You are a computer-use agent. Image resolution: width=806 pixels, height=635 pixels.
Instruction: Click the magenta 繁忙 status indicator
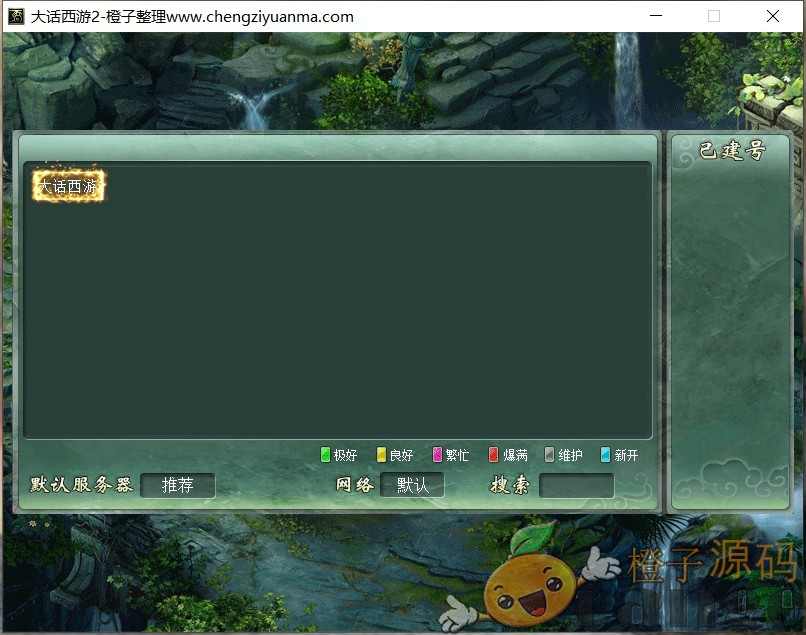437,455
